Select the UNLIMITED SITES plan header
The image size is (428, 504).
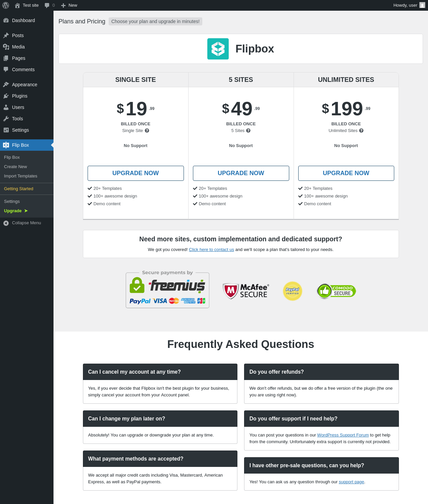coord(346,80)
